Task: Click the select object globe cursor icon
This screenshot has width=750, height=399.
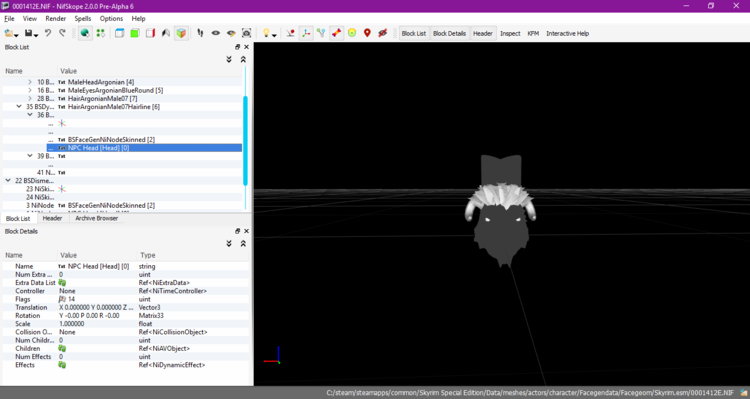Action: click(85, 33)
